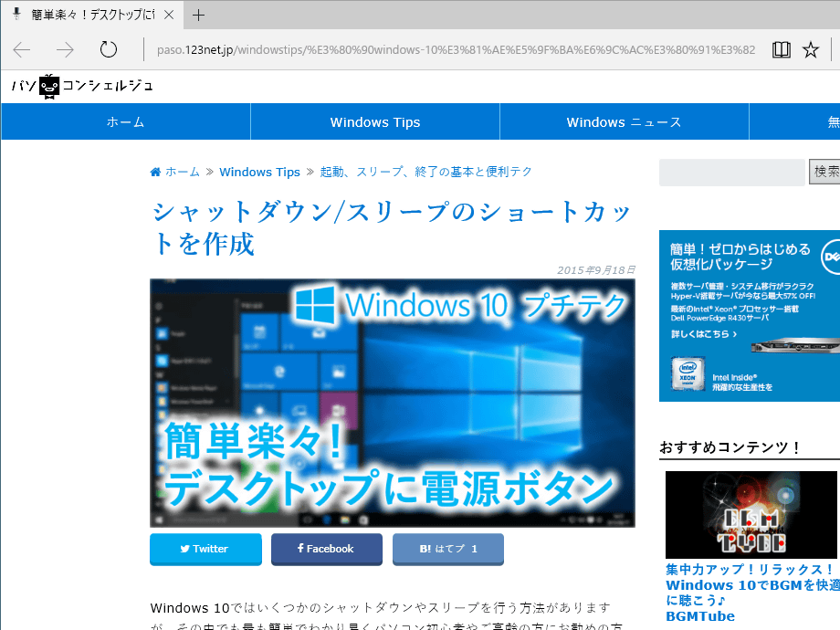This screenshot has width=840, height=630.
Task: Open the BGM Tube thumbnail image
Action: pos(751,514)
